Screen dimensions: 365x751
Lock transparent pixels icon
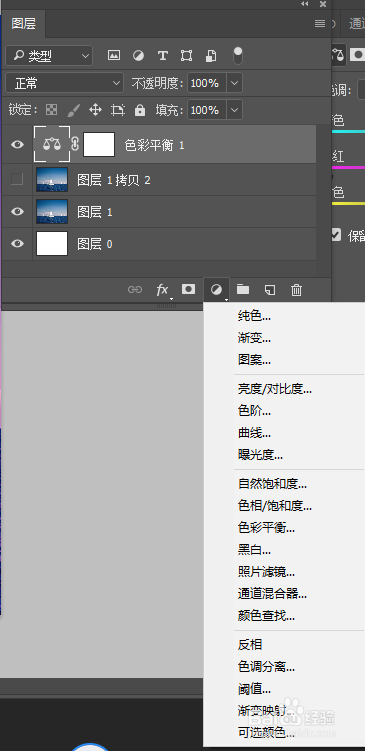(51, 110)
